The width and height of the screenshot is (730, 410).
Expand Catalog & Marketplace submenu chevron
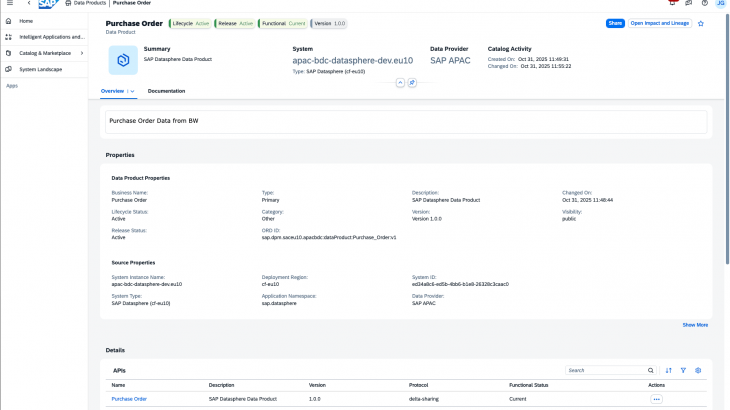pyautogui.click(x=82, y=53)
